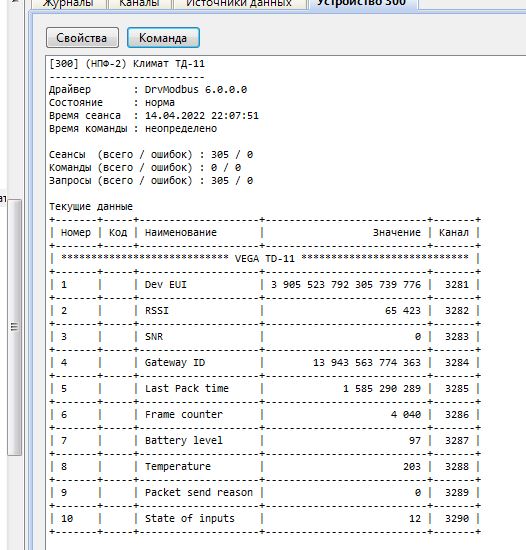This screenshot has height=550, width=526.
Task: Click the Номер column header
Action: [x=76, y=232]
